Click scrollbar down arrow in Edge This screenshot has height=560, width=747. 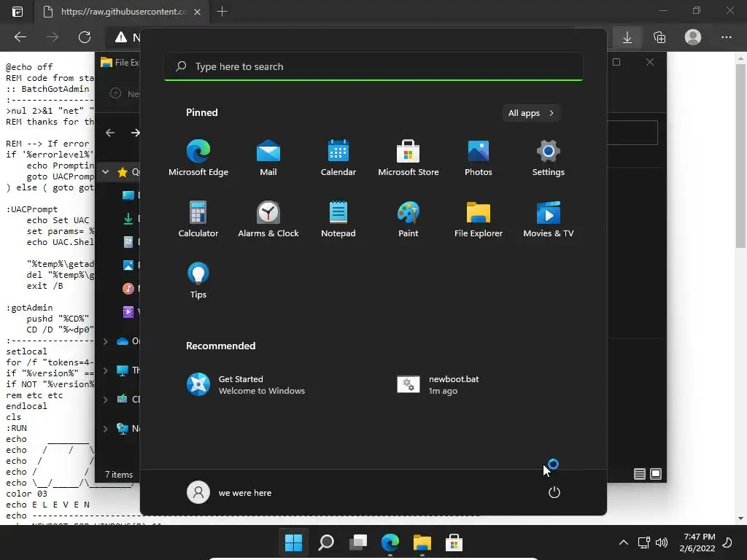click(x=740, y=518)
